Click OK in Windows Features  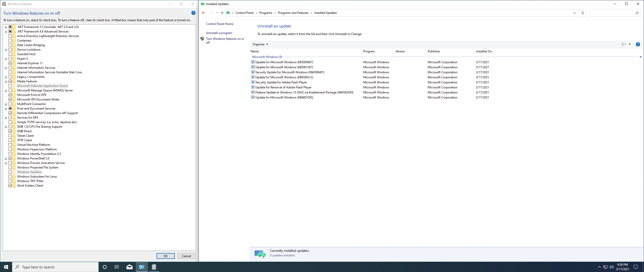(x=166, y=256)
